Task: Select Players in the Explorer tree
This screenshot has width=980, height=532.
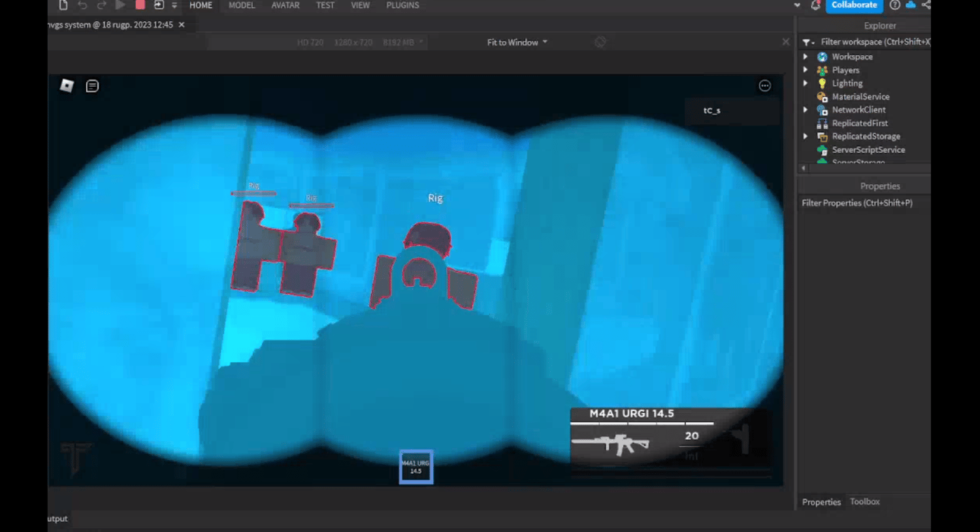Action: click(845, 70)
